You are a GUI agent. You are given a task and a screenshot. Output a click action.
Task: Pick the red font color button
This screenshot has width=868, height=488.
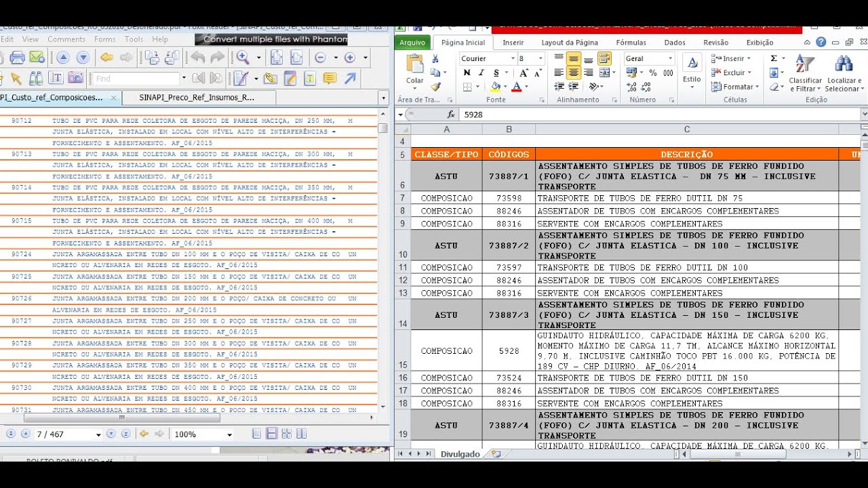(517, 87)
